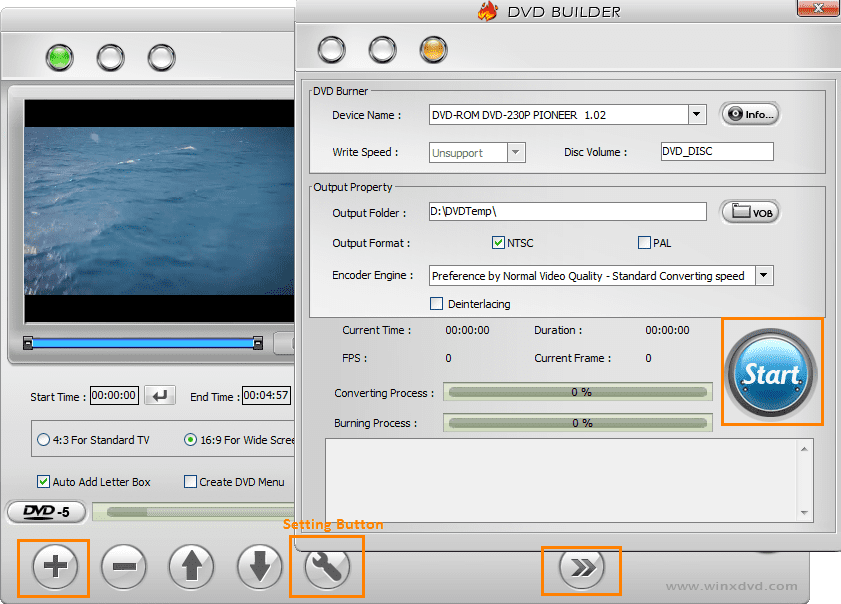Click the second step indicator in main window
This screenshot has height=604, width=841.
point(110,57)
